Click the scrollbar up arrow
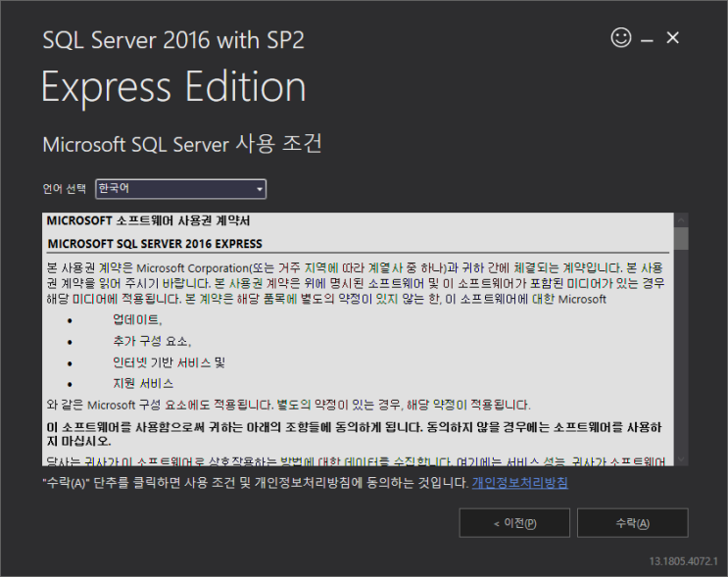728x577 pixels. click(x=681, y=219)
